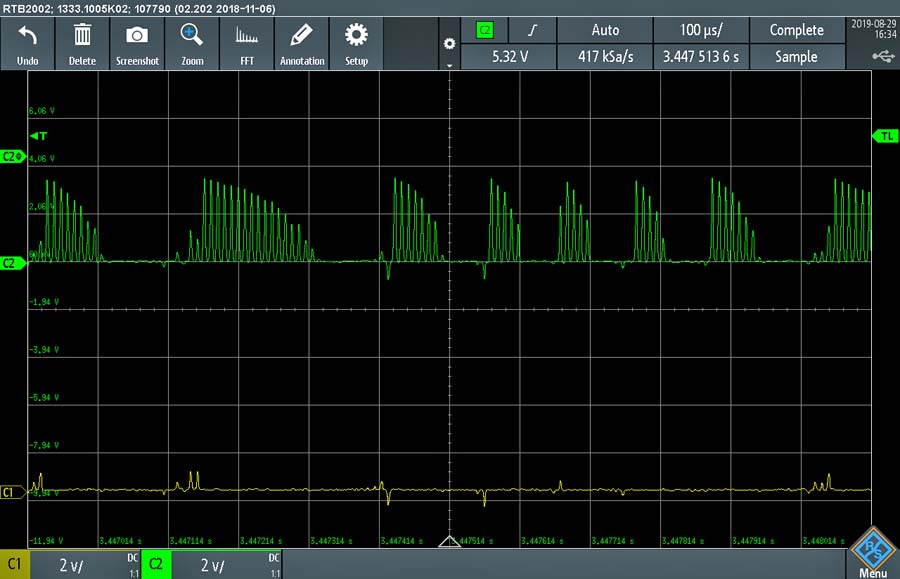
Task: Edit the 3.447 513 6 s trigger position
Action: pos(701,57)
